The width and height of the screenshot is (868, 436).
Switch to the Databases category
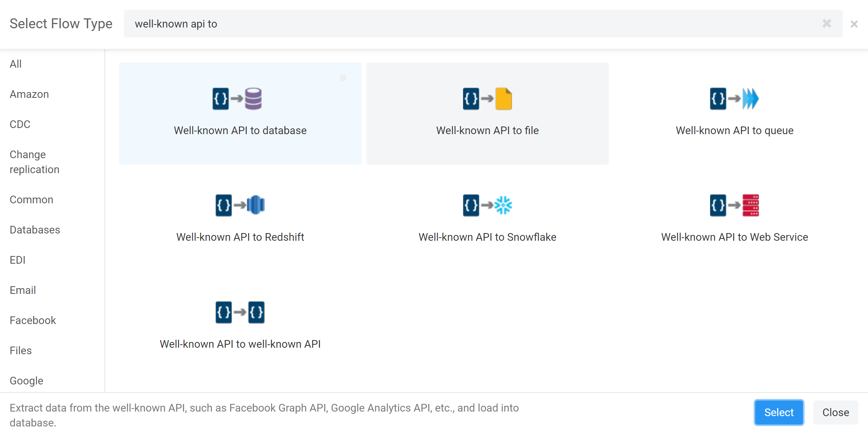35,230
